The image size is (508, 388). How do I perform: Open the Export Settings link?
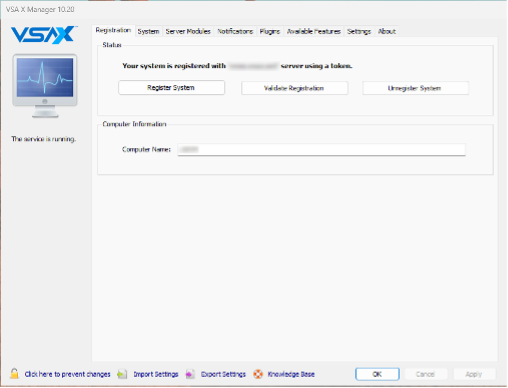click(x=223, y=374)
